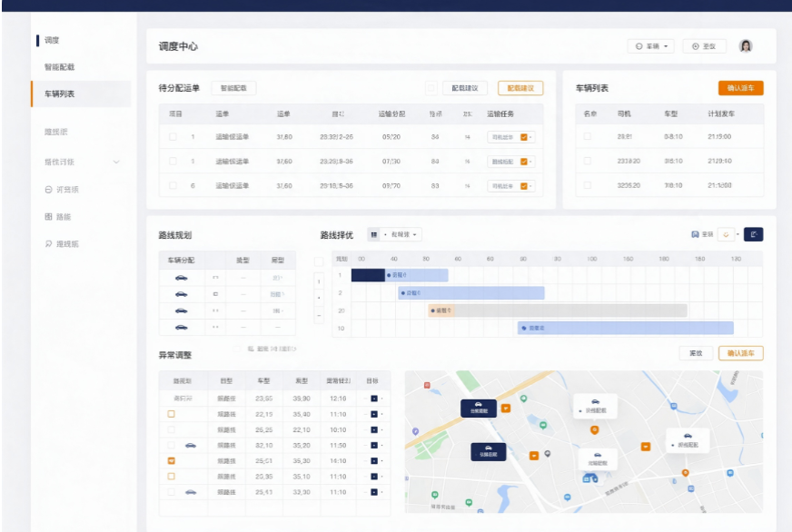This screenshot has width=792, height=532.
Task: Tick the checkbox for the 07/30 order row
Action: click(173, 161)
